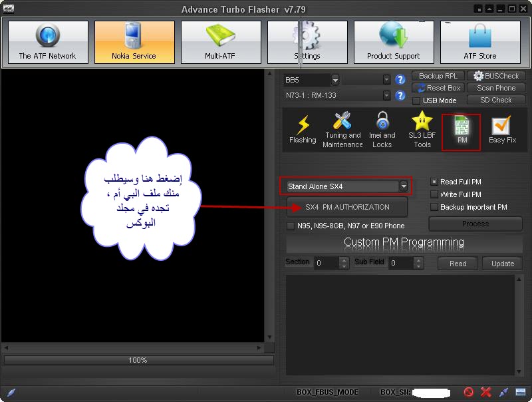Click the red stop circle status icon
This screenshot has height=402, width=532.
[x=469, y=392]
